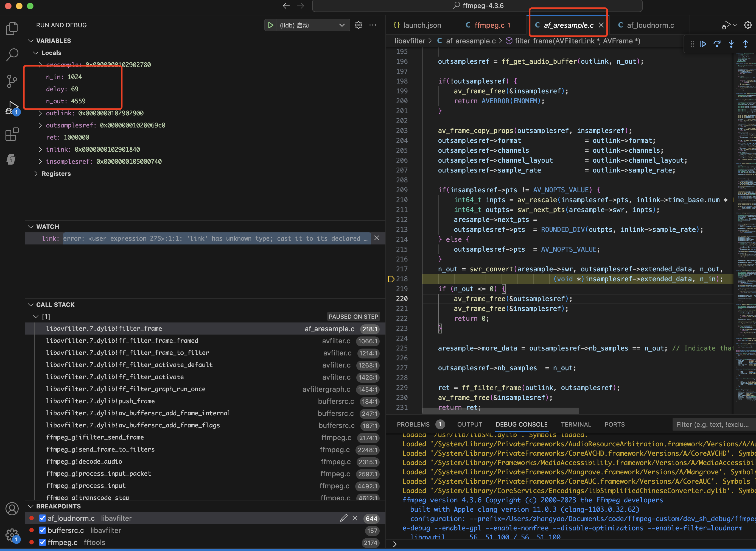This screenshot has width=756, height=551.
Task: Open the Extensions view icon
Action: pos(12,134)
